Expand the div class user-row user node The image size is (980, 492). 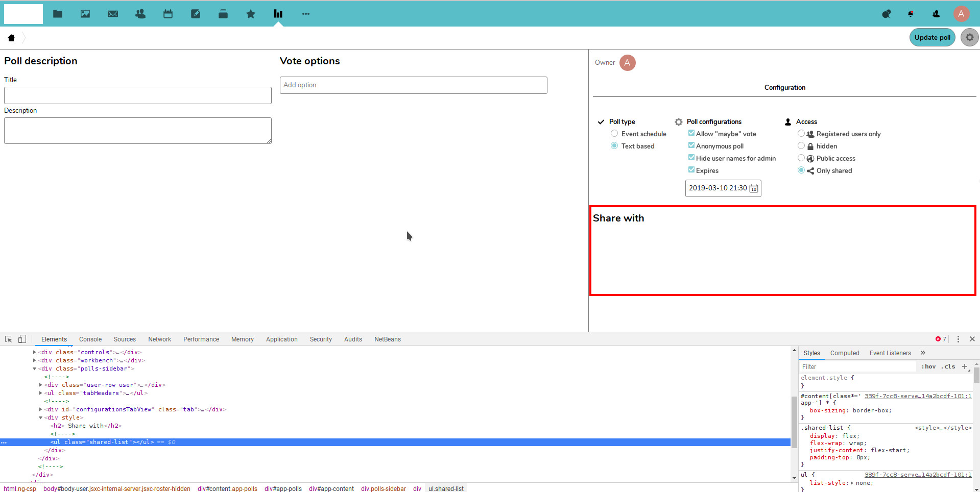click(x=41, y=385)
